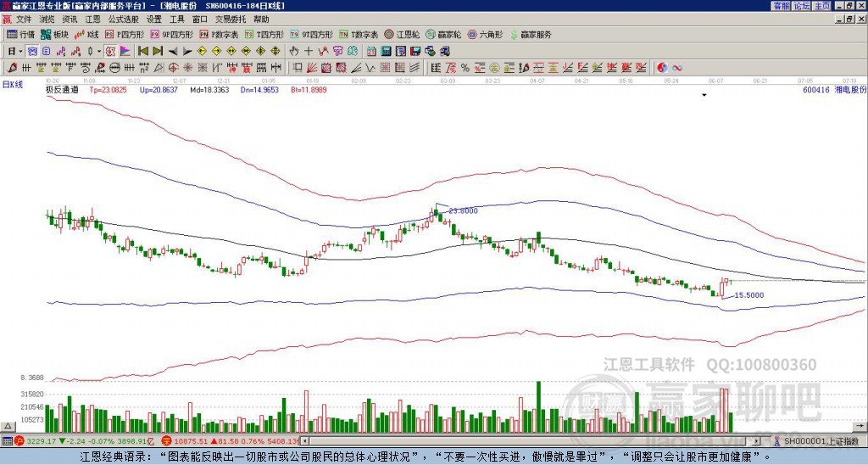Open the 9T四方形 tool
868x465 pixels.
click(311, 34)
